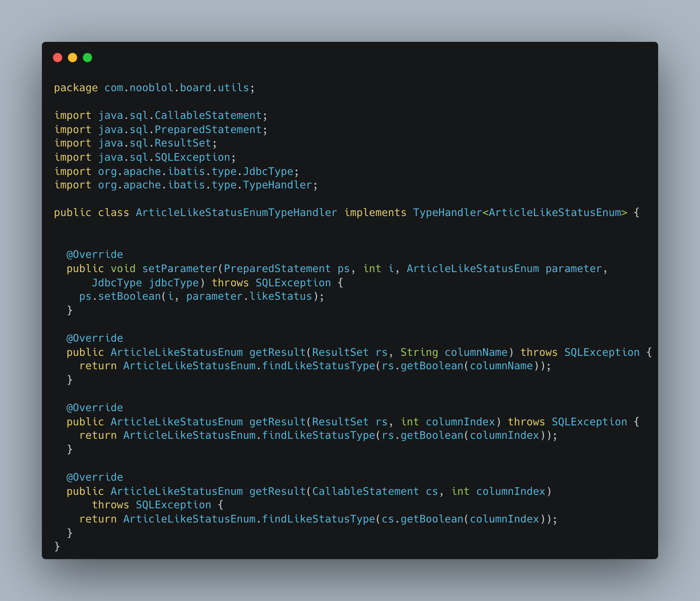
Task: Click the class keyword in the declaration
Action: [x=114, y=213]
